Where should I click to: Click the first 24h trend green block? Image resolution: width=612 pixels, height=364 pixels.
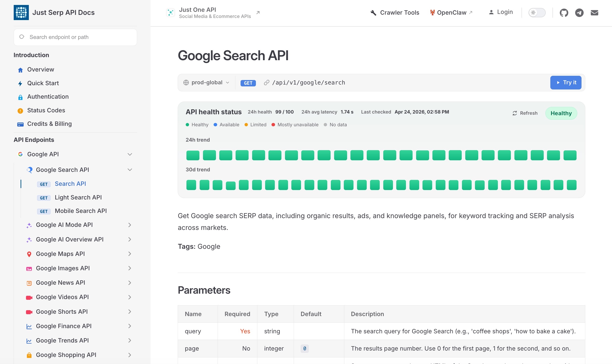tap(193, 156)
